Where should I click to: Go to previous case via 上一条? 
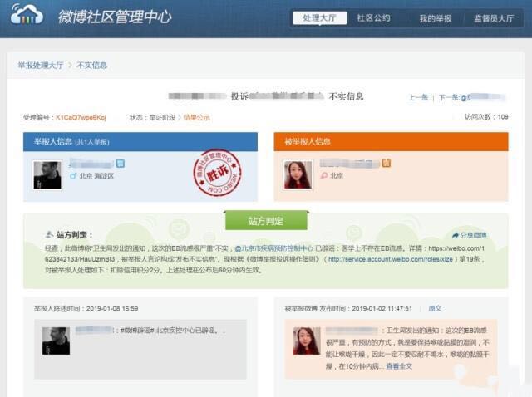click(x=418, y=98)
